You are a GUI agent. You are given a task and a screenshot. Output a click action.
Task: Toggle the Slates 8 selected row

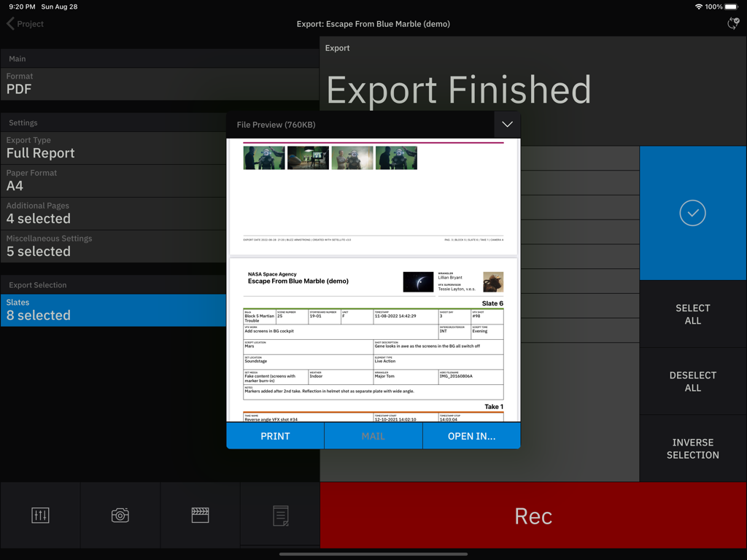click(x=109, y=308)
